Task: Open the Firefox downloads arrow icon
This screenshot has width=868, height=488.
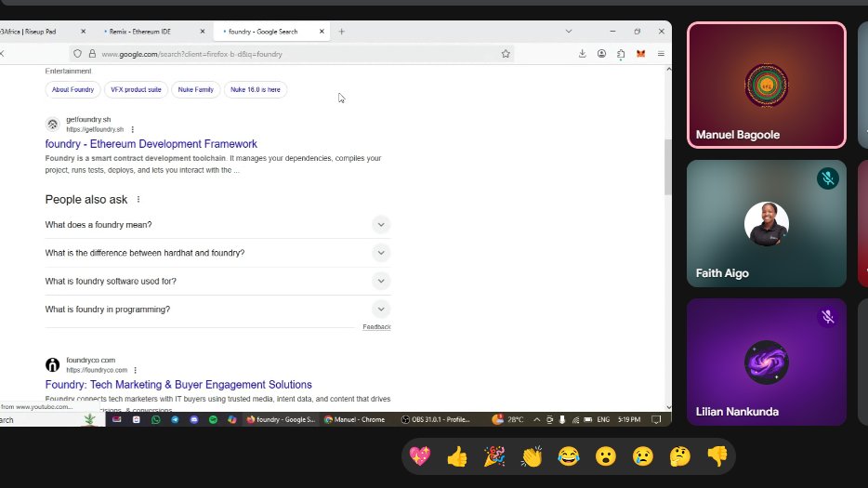Action: click(x=583, y=54)
